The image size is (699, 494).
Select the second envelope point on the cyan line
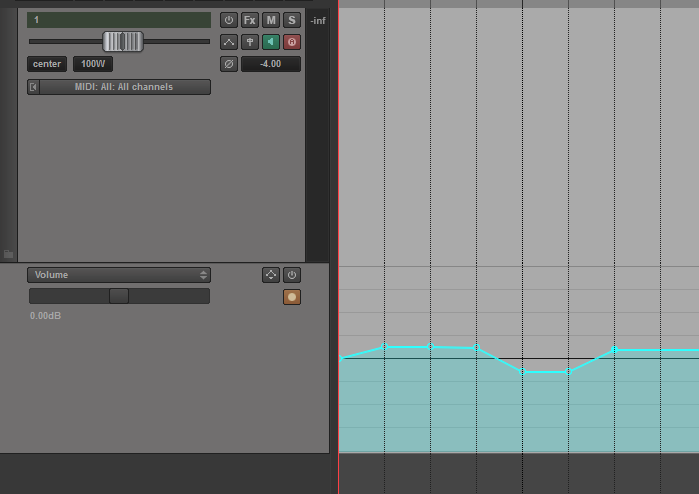click(x=385, y=346)
